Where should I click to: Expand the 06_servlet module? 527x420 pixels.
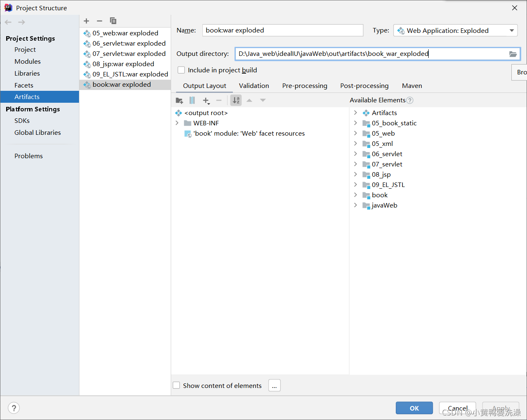(x=355, y=154)
